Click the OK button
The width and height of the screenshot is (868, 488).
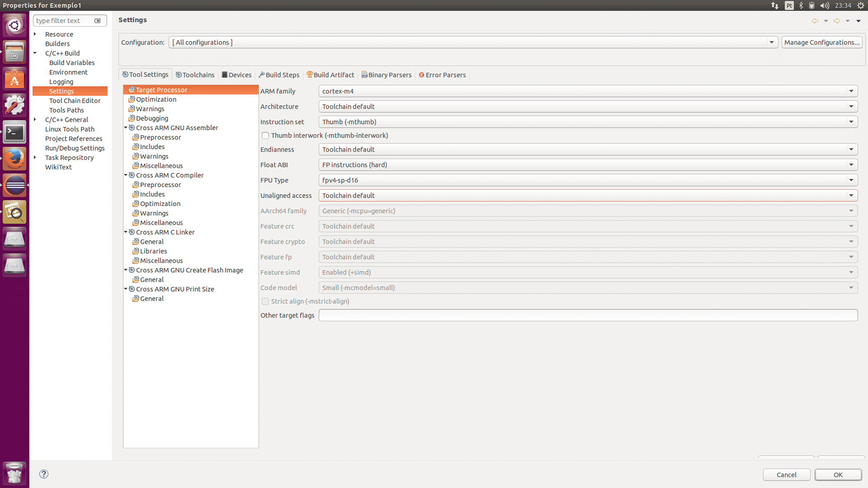838,475
